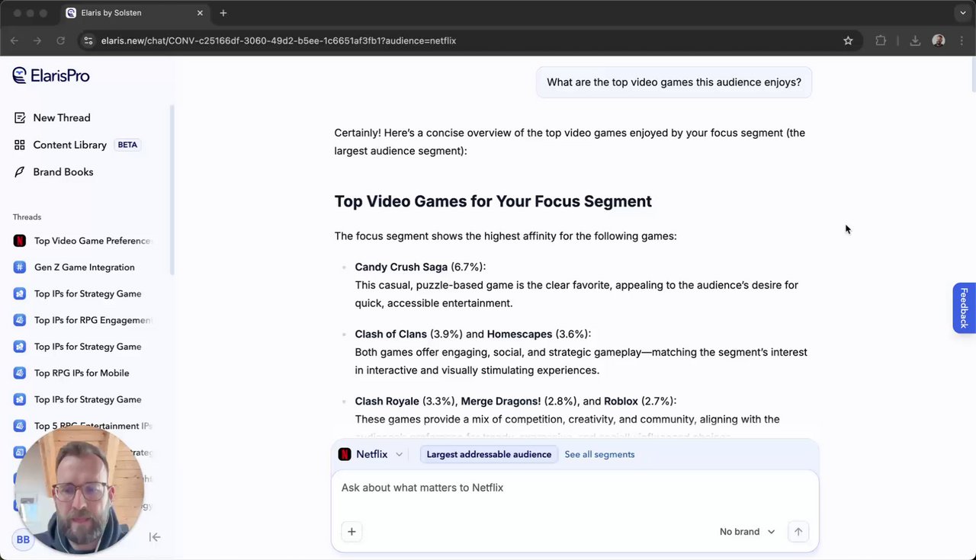Screen dimensions: 976x560
Task: Click See all segments link
Action: click(x=599, y=454)
